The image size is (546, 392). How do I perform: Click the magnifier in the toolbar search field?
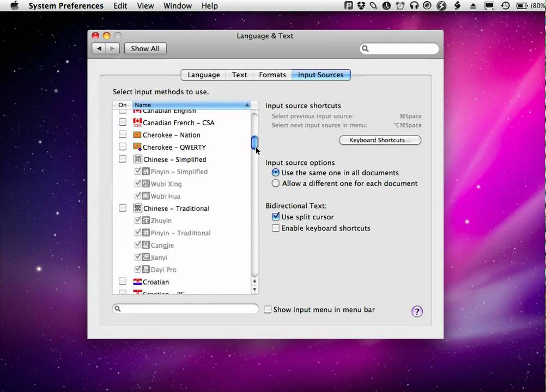pyautogui.click(x=365, y=48)
